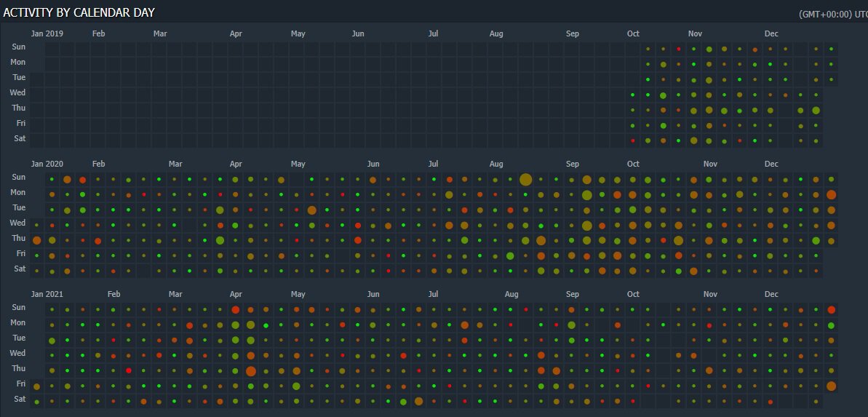Click the Dec label in the 2019 calendar
868x417 pixels.
click(x=771, y=33)
